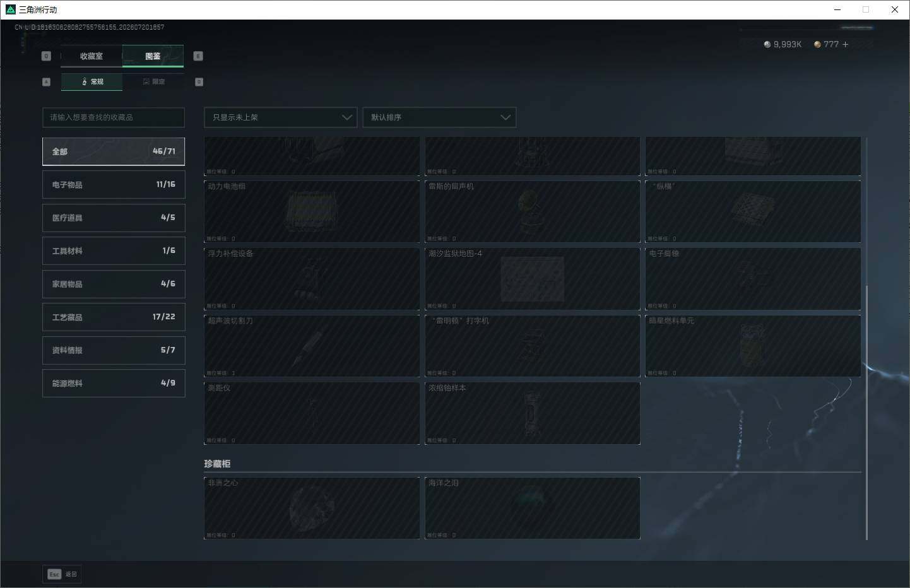Open the 收藏室 tab
The image size is (910, 588).
tap(92, 56)
